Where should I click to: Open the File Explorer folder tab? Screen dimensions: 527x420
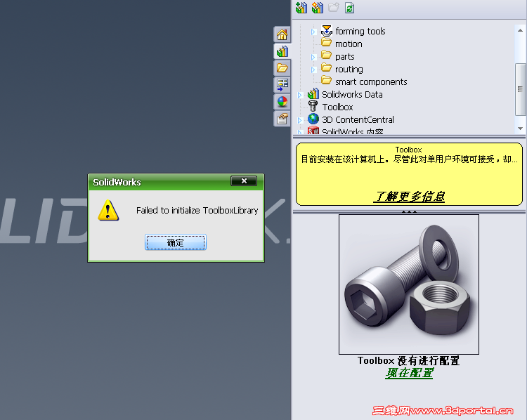pos(282,68)
